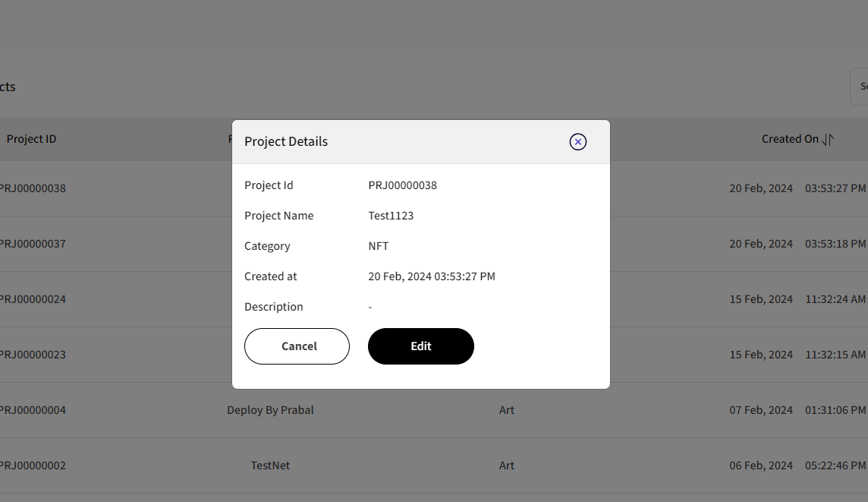Close the Project Details dialog via X icon

pyautogui.click(x=578, y=142)
